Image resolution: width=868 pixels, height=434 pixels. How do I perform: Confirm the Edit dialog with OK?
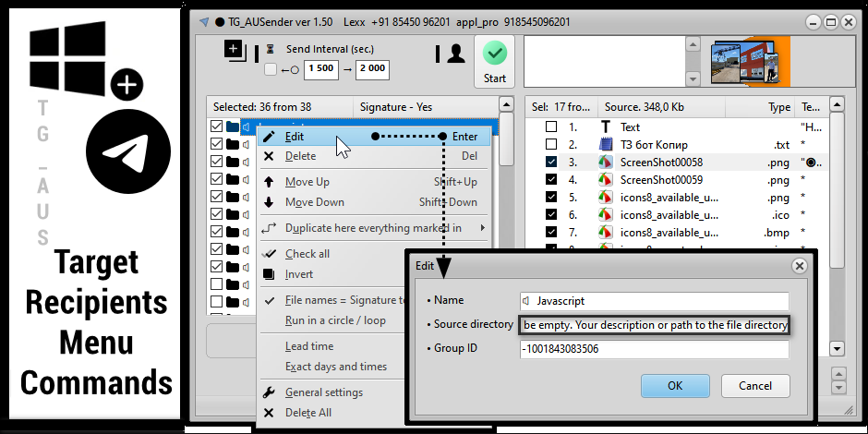pyautogui.click(x=675, y=386)
